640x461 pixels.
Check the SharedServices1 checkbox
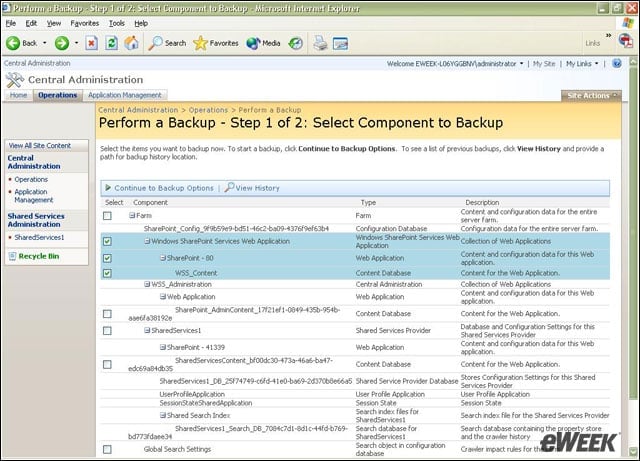click(x=107, y=330)
